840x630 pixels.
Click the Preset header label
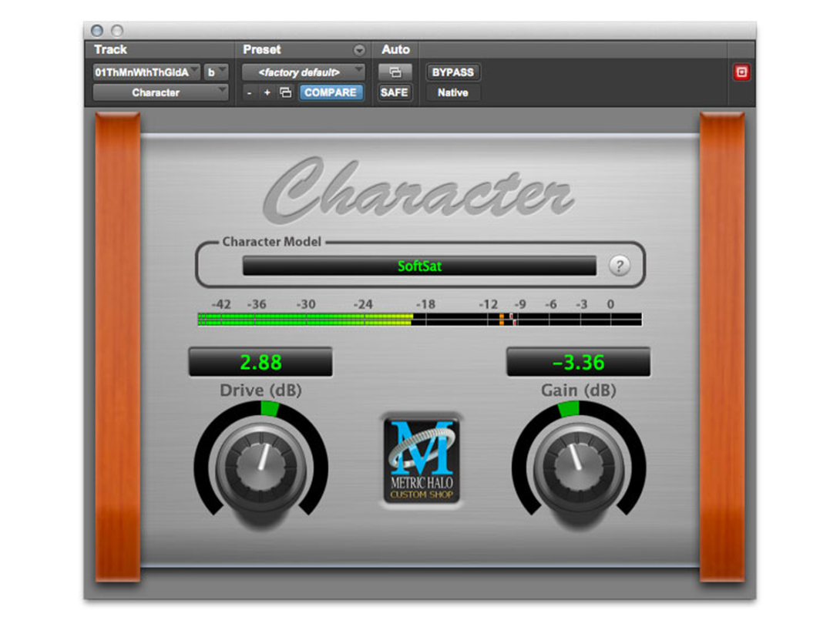pyautogui.click(x=261, y=49)
